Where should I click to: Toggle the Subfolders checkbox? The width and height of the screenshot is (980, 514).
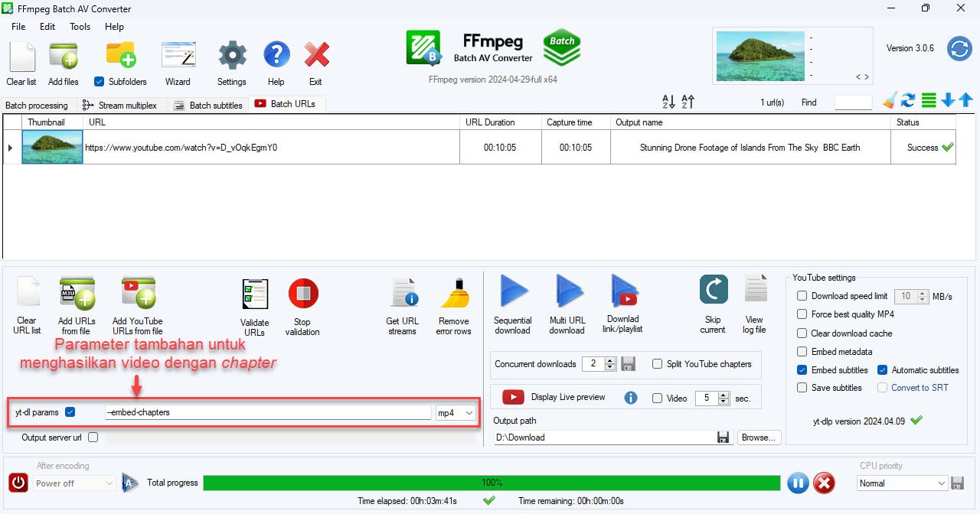(x=99, y=81)
